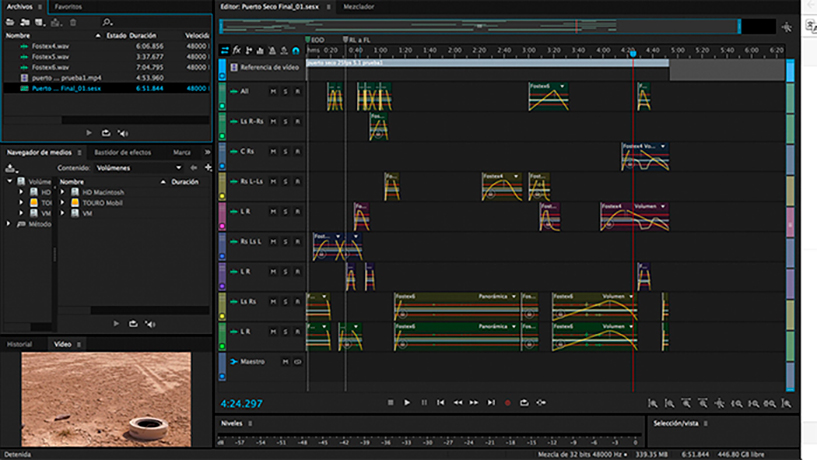817x460 pixels.
Task: Click the RL a FL timeline marker
Action: tap(356, 40)
